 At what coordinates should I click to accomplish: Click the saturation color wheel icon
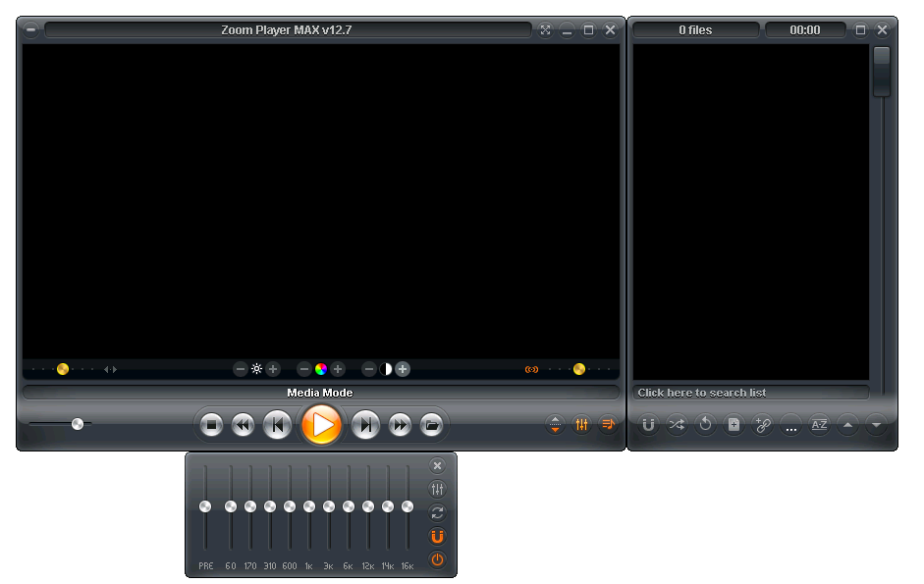tap(320, 369)
